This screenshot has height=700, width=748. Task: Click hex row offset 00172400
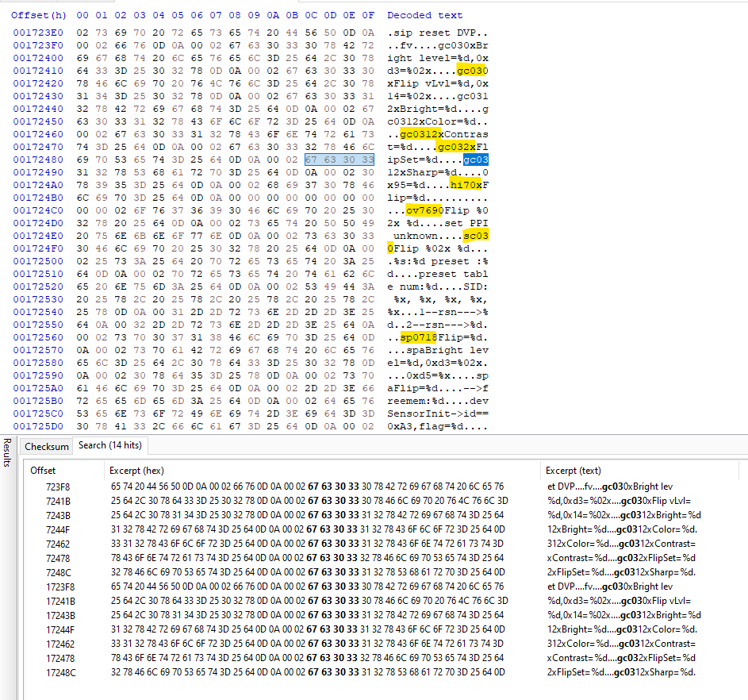38,58
